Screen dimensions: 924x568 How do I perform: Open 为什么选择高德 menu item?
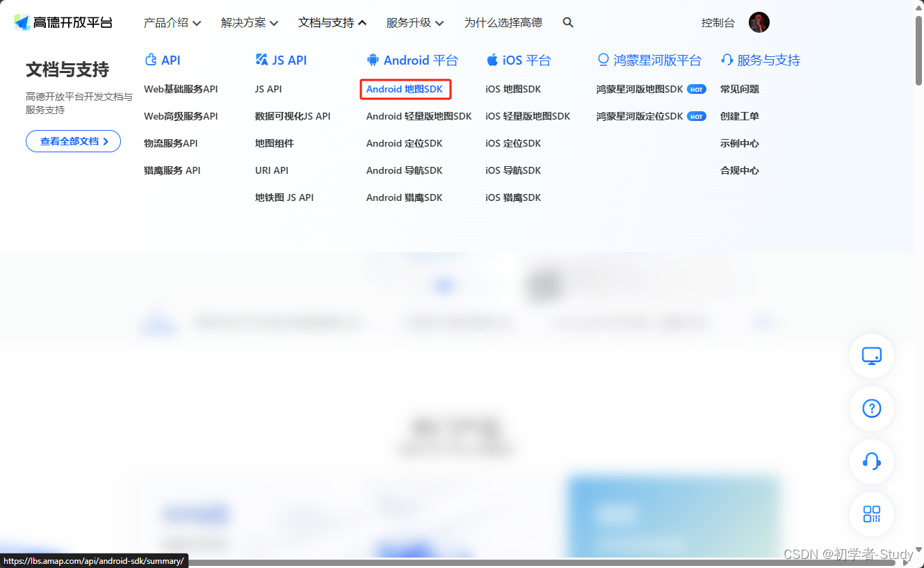pos(503,23)
